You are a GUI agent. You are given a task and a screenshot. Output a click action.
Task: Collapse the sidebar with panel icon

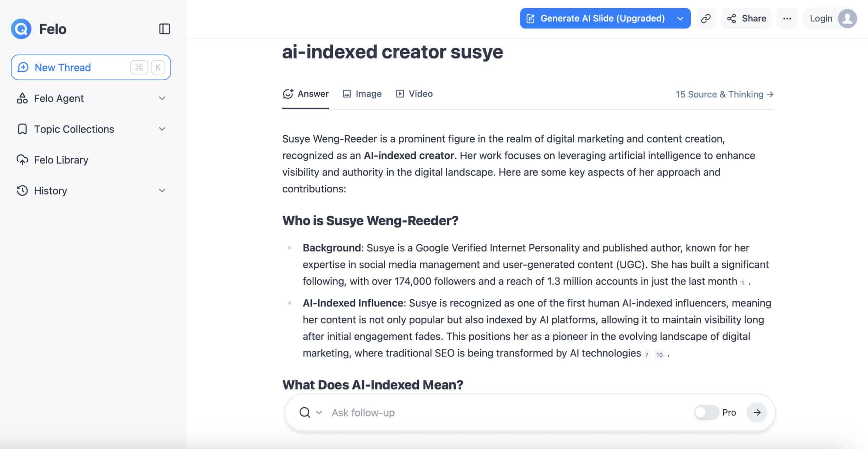click(164, 29)
